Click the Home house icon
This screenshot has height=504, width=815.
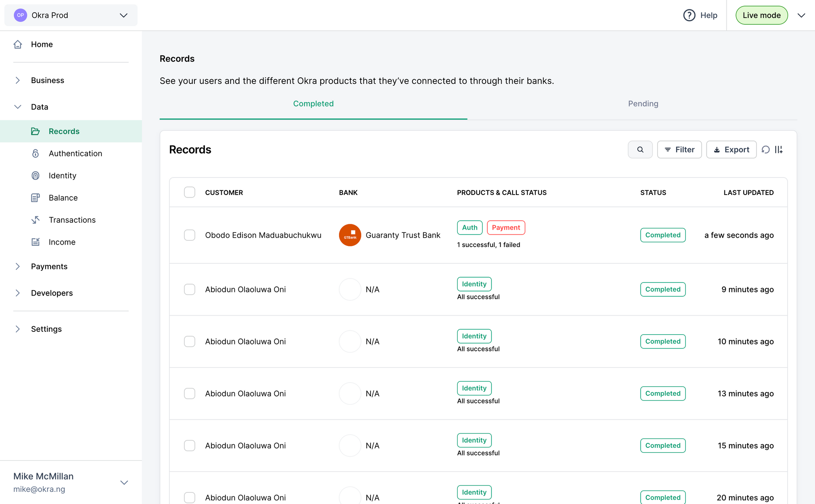pos(18,44)
